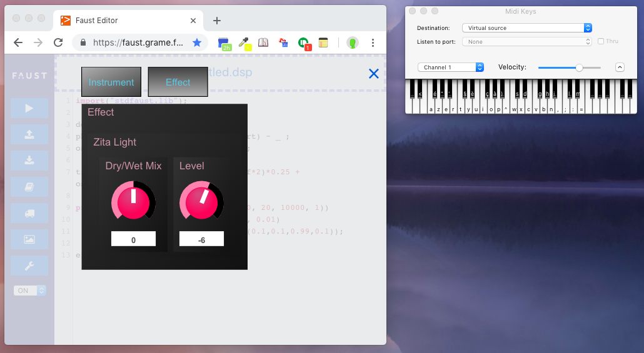
Task: Reload the Faust Editor page
Action: point(58,42)
